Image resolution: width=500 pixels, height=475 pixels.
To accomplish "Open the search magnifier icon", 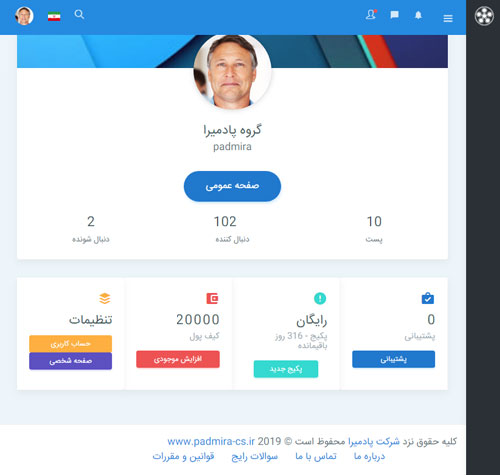I will [79, 14].
